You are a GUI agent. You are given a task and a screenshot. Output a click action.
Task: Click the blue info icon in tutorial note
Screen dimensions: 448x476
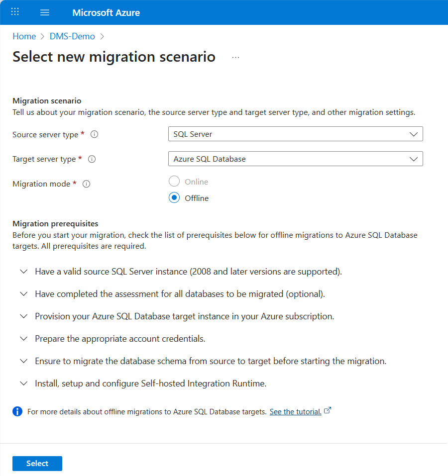[x=17, y=411]
